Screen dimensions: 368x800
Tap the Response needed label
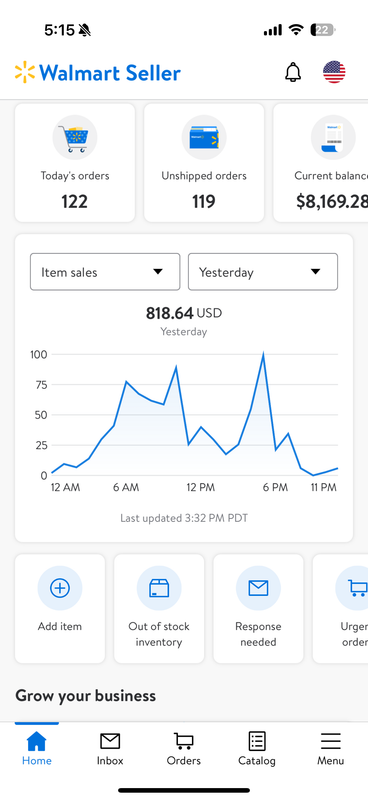pyautogui.click(x=258, y=634)
